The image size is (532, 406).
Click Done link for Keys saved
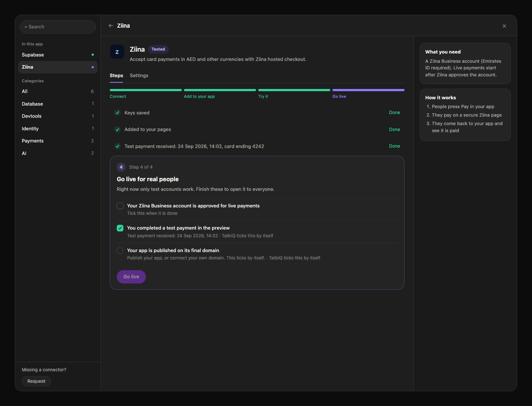pos(395,113)
